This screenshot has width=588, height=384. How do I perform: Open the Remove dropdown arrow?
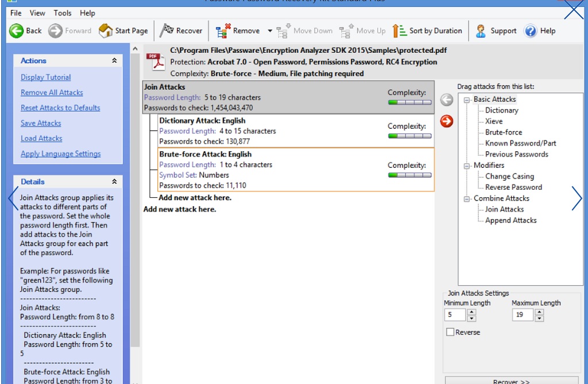[270, 31]
